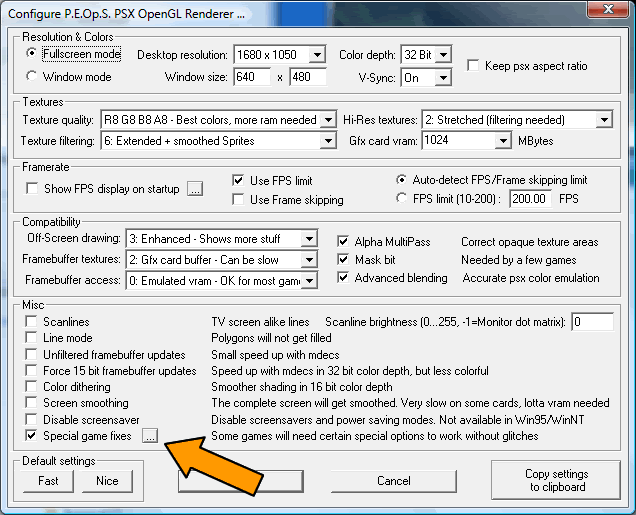Enable Use Frame skipping checkbox
Screen dimensions: 636x515
tap(238, 200)
